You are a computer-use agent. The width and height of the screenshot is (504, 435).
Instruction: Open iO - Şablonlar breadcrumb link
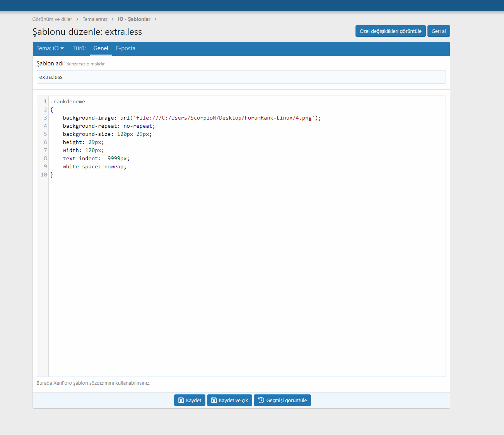[x=134, y=19]
